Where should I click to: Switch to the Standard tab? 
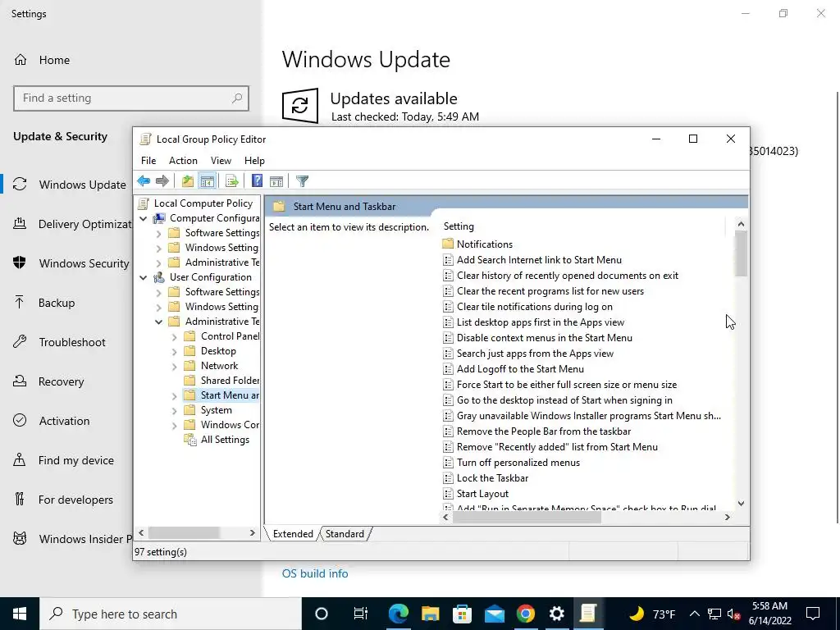tap(345, 534)
